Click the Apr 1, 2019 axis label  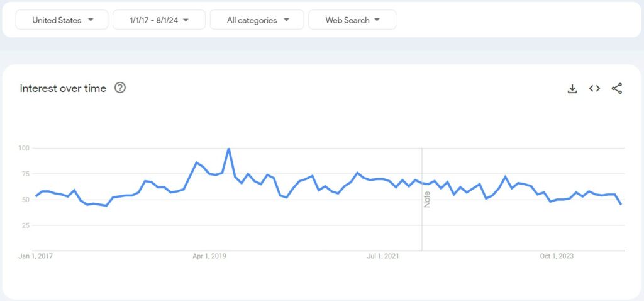[x=209, y=256]
